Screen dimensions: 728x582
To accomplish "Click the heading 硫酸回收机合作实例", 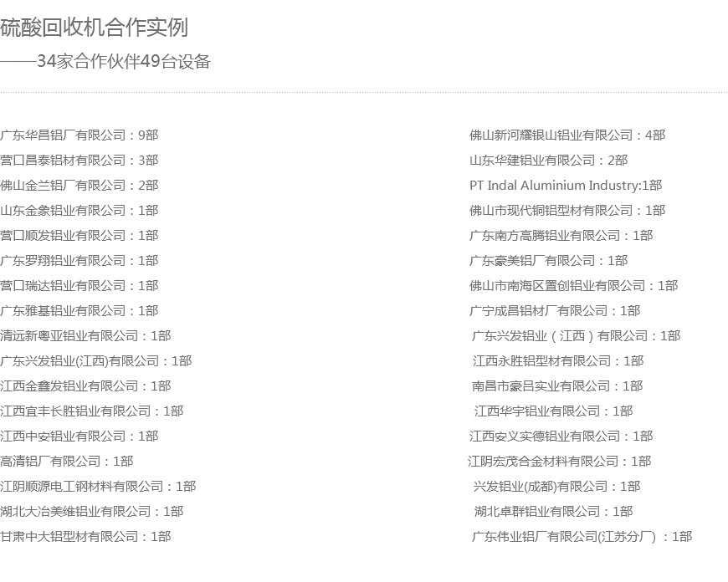I will coord(94,28).
